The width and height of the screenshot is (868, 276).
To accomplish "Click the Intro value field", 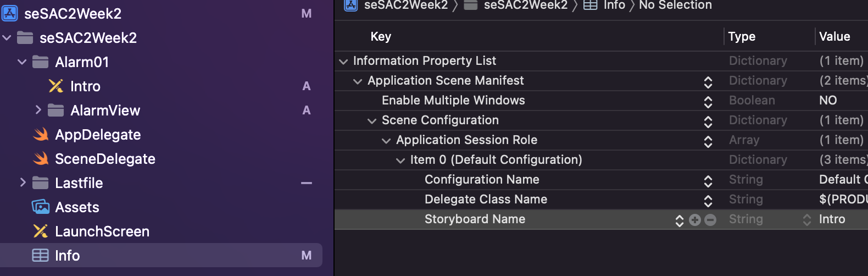I will pos(832,219).
